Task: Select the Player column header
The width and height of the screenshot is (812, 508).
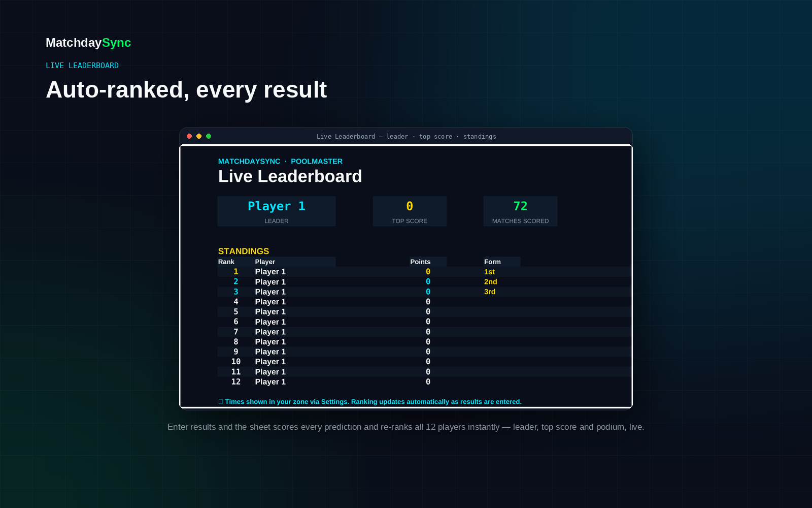Action: (x=265, y=262)
